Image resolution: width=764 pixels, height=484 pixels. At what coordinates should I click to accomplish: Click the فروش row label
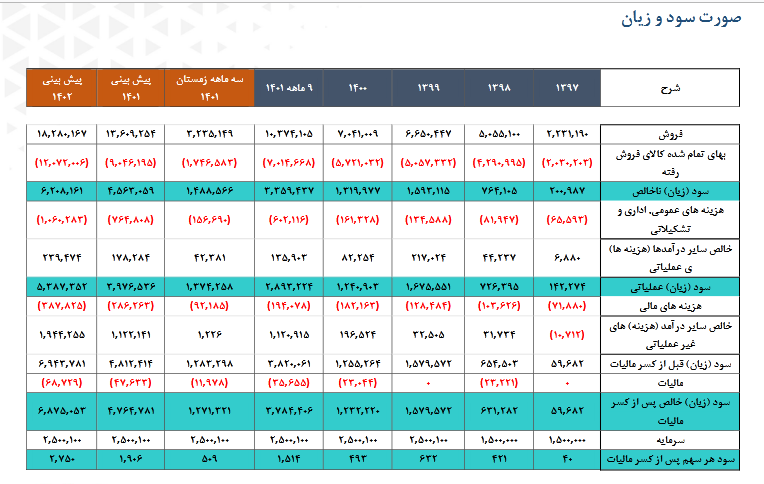(x=713, y=134)
